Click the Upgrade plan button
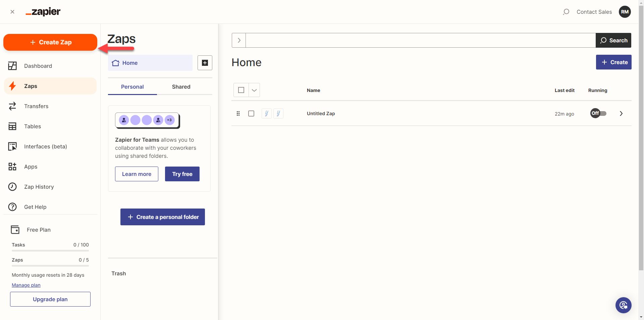This screenshot has height=320, width=644. [50, 299]
